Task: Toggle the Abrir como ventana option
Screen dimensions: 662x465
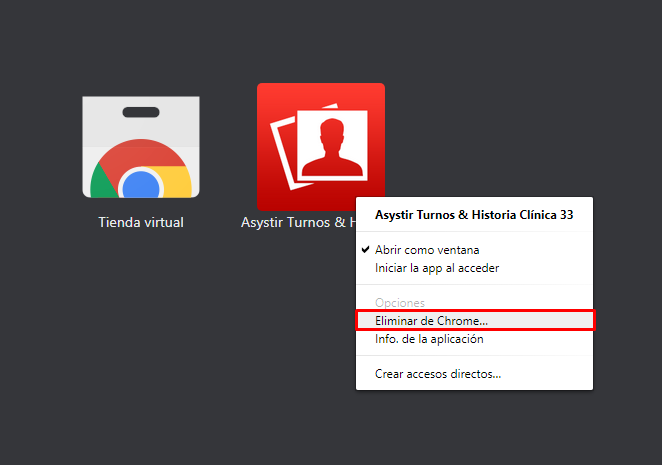Action: coord(427,249)
